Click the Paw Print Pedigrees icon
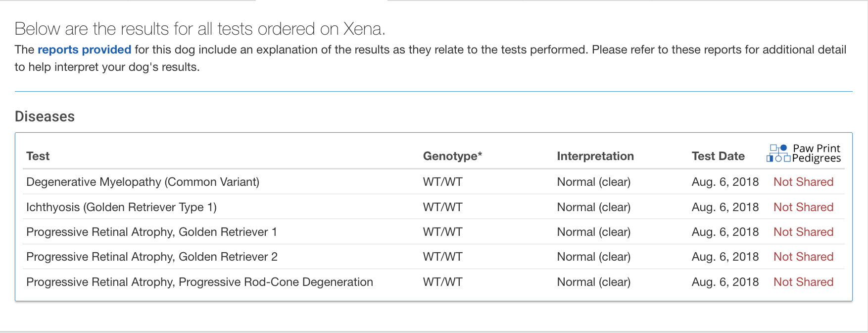This screenshot has height=333, width=868. (778, 153)
